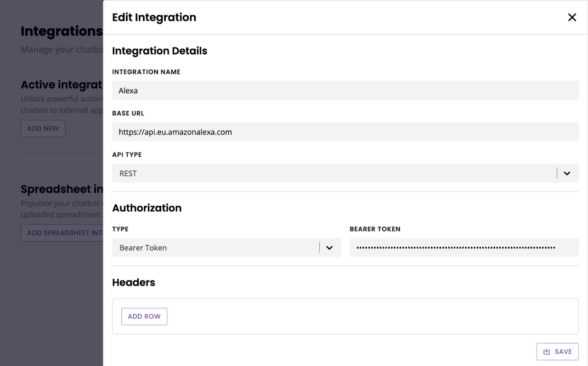Click the Headers section heading

134,282
